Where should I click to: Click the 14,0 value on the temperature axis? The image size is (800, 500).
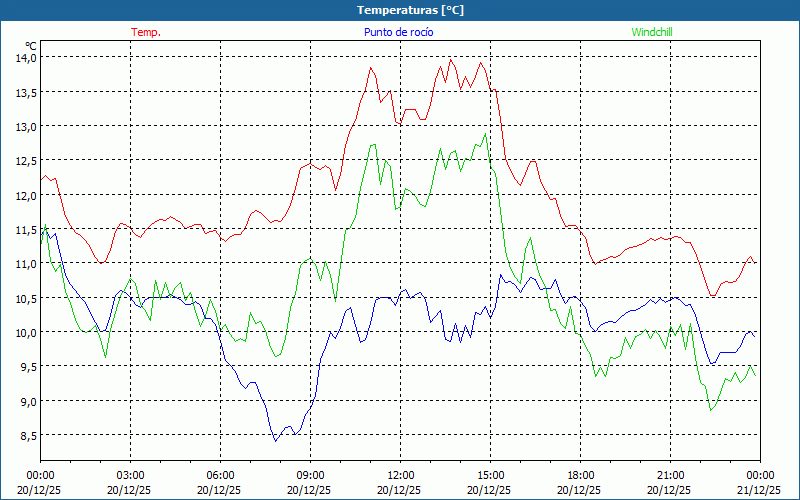(25, 57)
